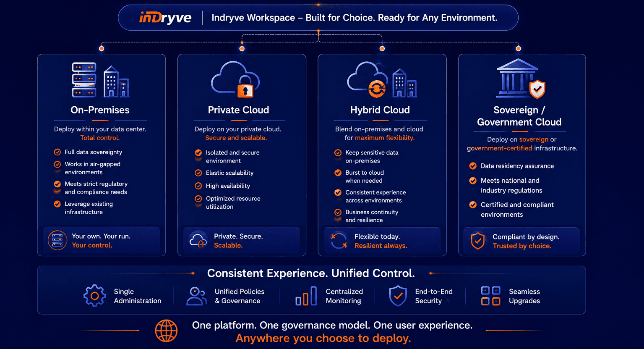644x349 pixels.
Task: Click the orange connector dot above Hybrid Cloud card
Action: click(x=382, y=49)
